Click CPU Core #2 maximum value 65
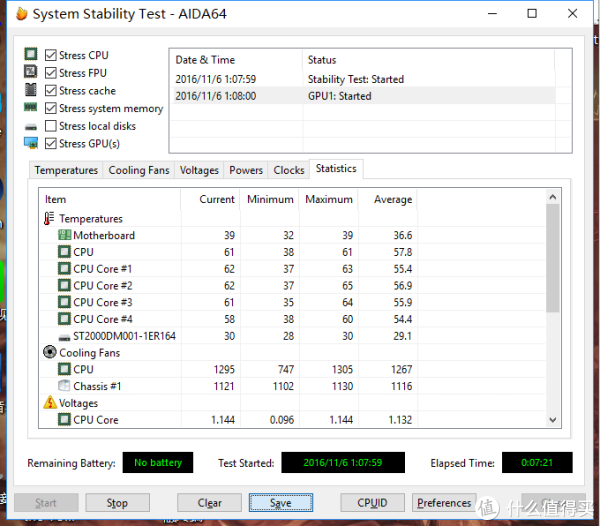Image resolution: width=600 pixels, height=526 pixels. (347, 286)
